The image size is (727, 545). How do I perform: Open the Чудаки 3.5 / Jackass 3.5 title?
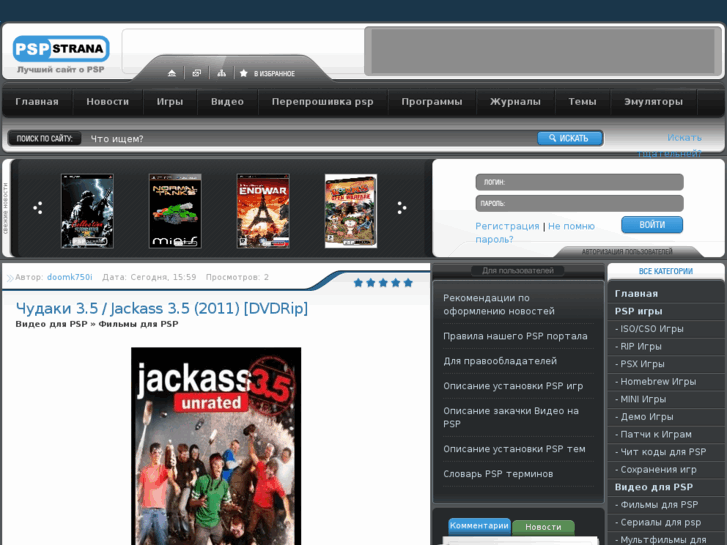coord(162,308)
